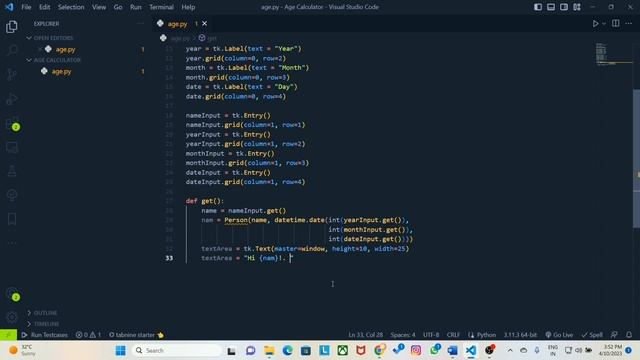Open the Edit menu
Screen dimensions: 640x360
click(x=44, y=7)
